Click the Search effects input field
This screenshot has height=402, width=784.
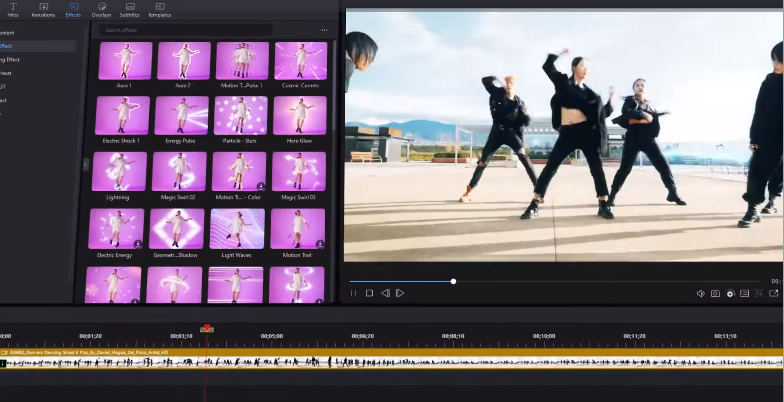(185, 30)
